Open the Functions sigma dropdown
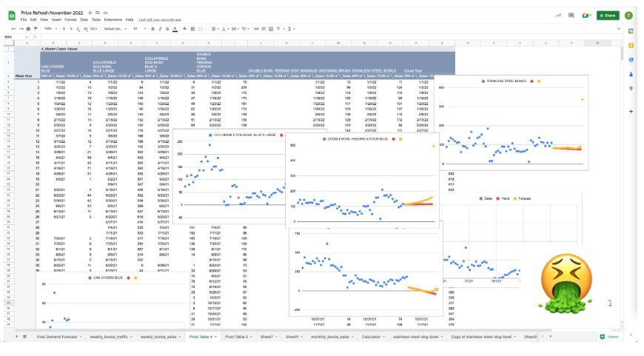The height and width of the screenshot is (356, 644). coord(291,29)
